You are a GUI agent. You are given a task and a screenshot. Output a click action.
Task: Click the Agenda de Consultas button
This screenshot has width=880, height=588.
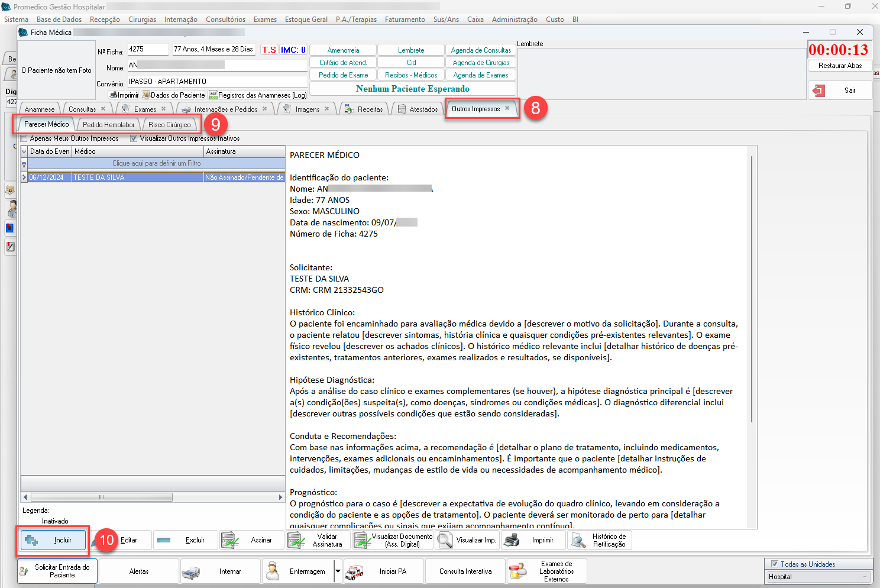point(481,50)
